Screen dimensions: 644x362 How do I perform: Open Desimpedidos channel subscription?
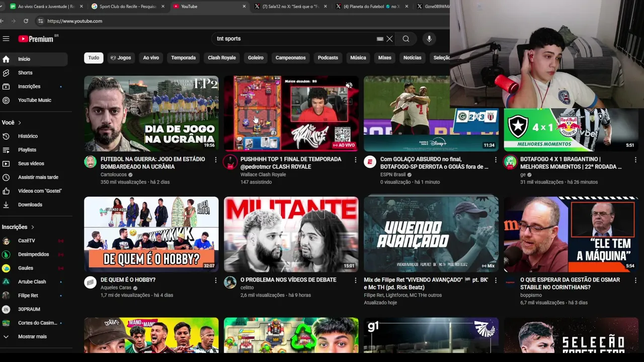pyautogui.click(x=34, y=254)
